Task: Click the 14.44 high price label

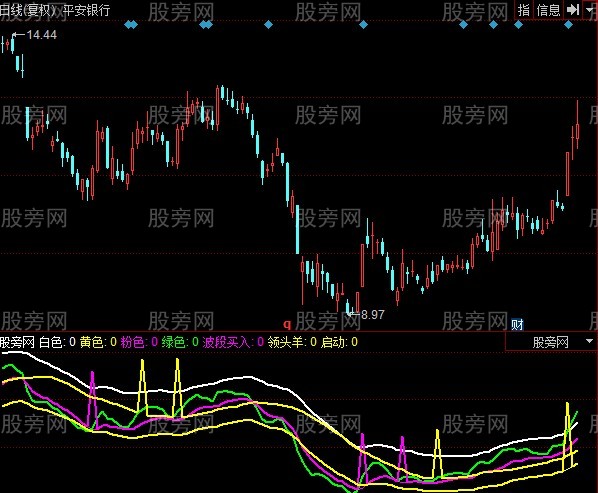Action: [42, 35]
